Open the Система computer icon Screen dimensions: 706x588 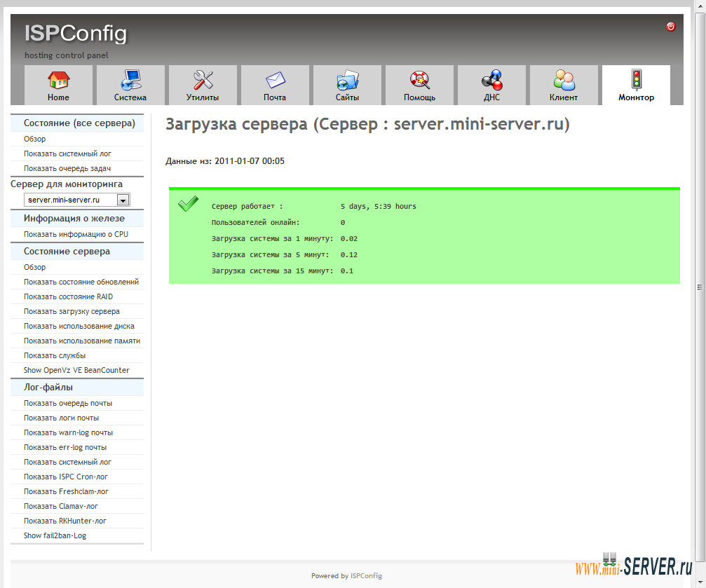(130, 80)
